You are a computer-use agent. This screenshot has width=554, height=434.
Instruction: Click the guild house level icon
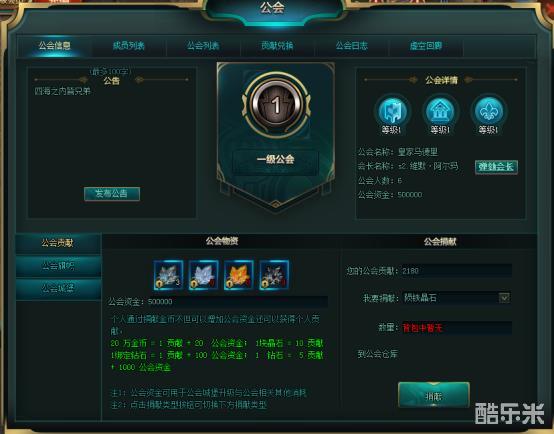(440, 111)
